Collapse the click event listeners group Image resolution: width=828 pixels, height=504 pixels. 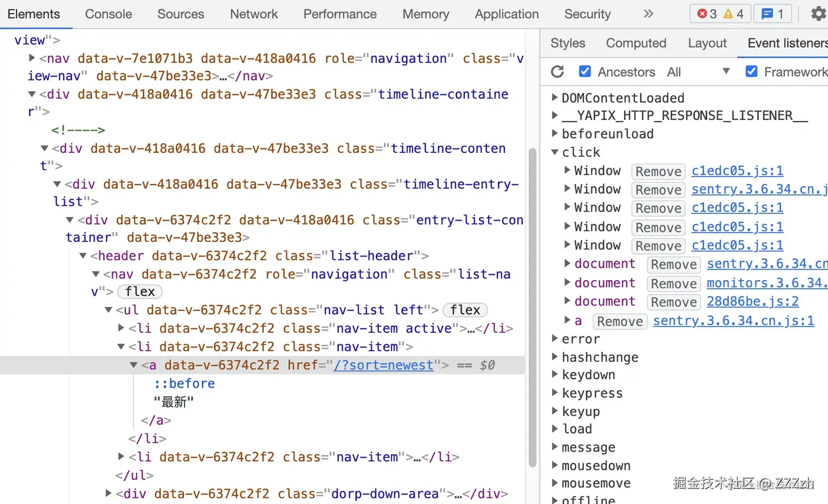[555, 152]
